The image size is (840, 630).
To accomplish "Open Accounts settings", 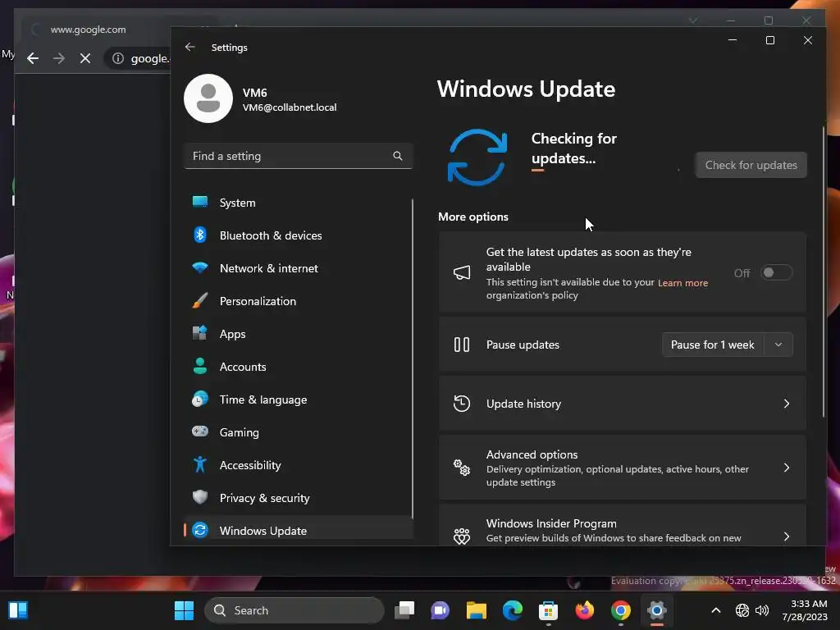I will tap(298, 367).
